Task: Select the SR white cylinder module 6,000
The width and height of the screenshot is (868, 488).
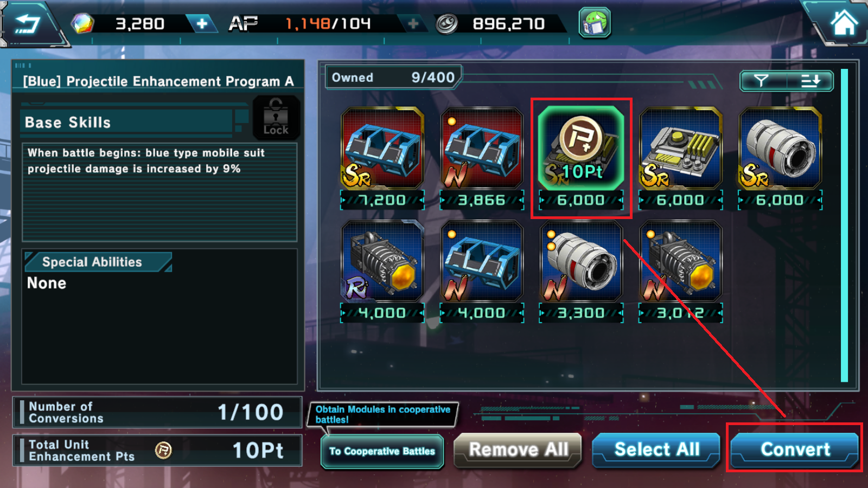Action: (780, 158)
